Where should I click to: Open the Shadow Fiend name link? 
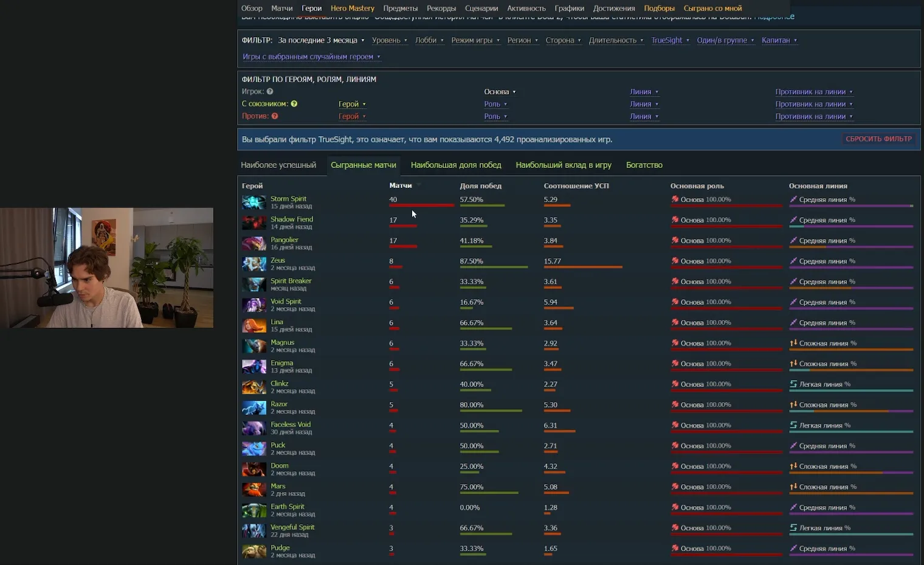292,219
